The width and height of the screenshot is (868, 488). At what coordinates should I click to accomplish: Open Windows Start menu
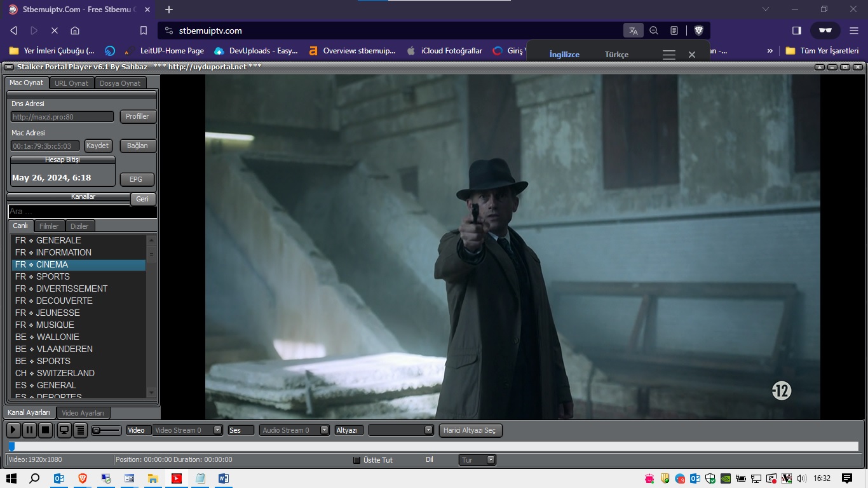click(x=11, y=478)
